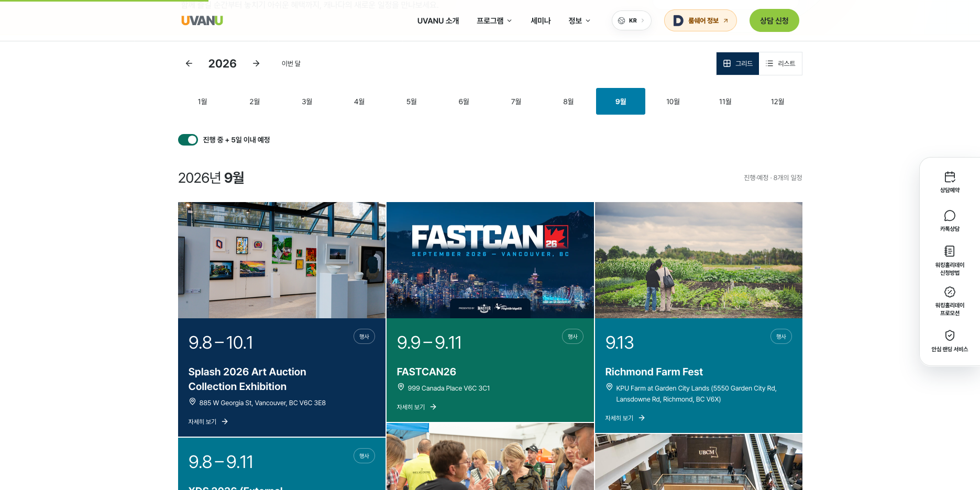Open the FASTCAN26 banner image
Screen dimensions: 980x490
pyautogui.click(x=490, y=260)
